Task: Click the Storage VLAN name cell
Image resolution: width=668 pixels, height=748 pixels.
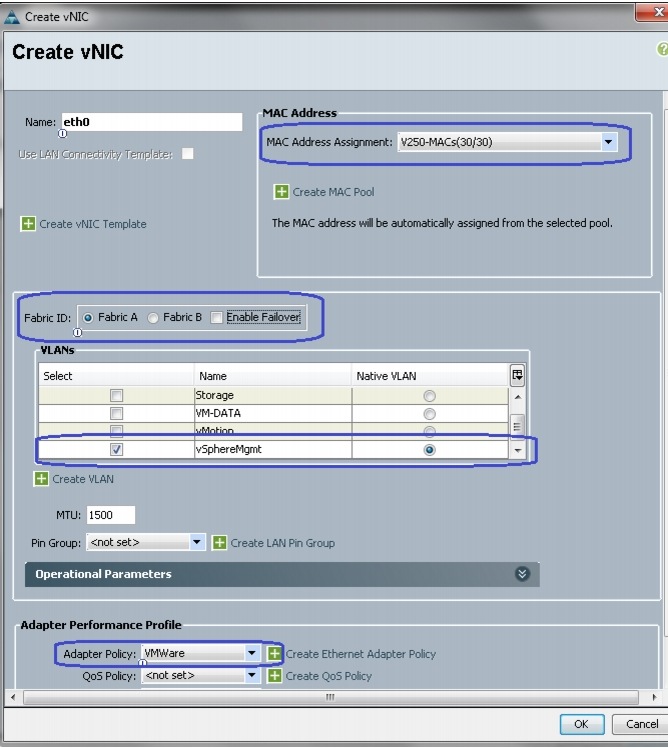Action: tap(272, 395)
